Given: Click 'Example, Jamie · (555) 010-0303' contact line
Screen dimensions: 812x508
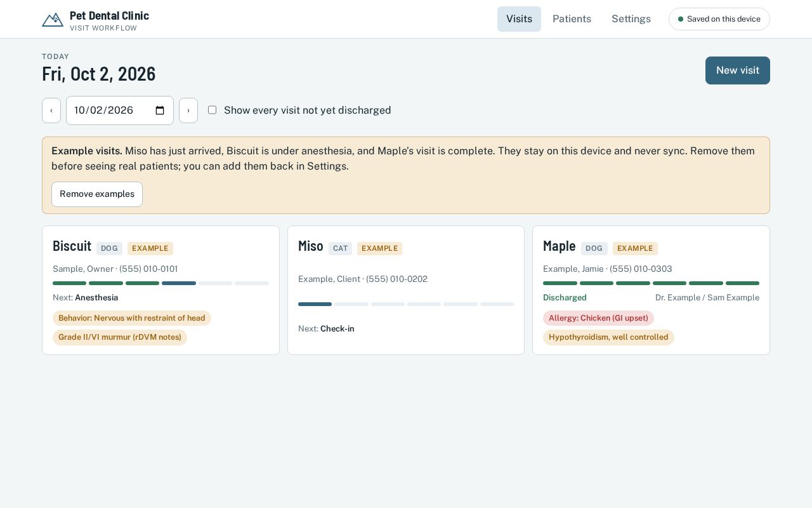Looking at the screenshot, I should (608, 269).
